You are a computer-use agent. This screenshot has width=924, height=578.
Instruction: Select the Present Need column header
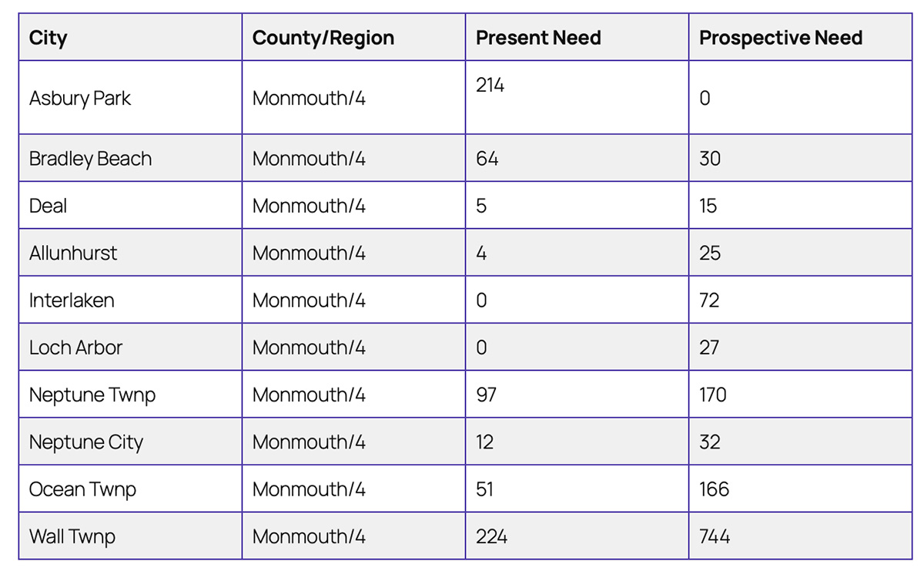click(538, 38)
